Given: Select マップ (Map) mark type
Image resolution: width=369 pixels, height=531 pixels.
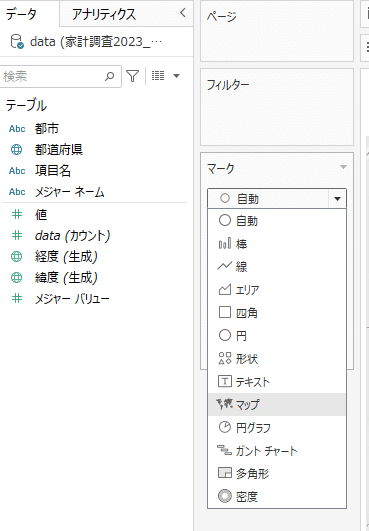Looking at the screenshot, I should [x=277, y=404].
